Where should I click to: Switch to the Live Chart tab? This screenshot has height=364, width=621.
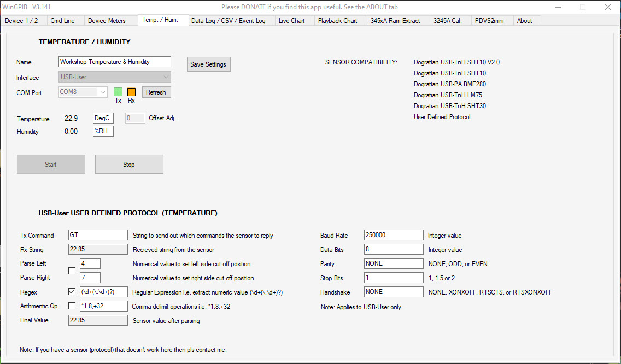(291, 21)
